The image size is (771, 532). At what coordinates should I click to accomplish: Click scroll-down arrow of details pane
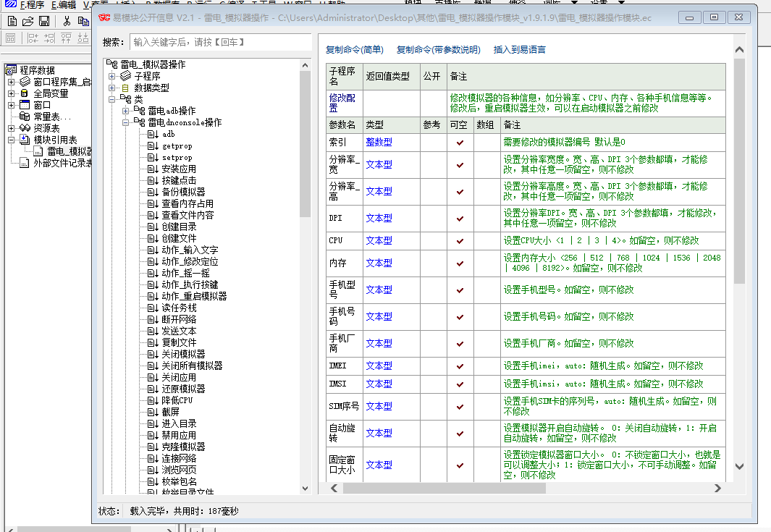point(739,466)
